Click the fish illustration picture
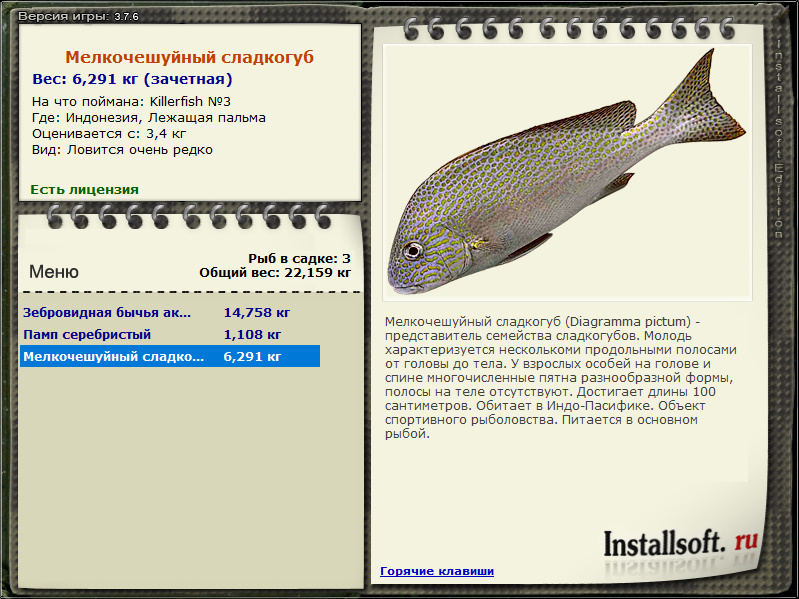This screenshot has width=799, height=599. tap(567, 172)
